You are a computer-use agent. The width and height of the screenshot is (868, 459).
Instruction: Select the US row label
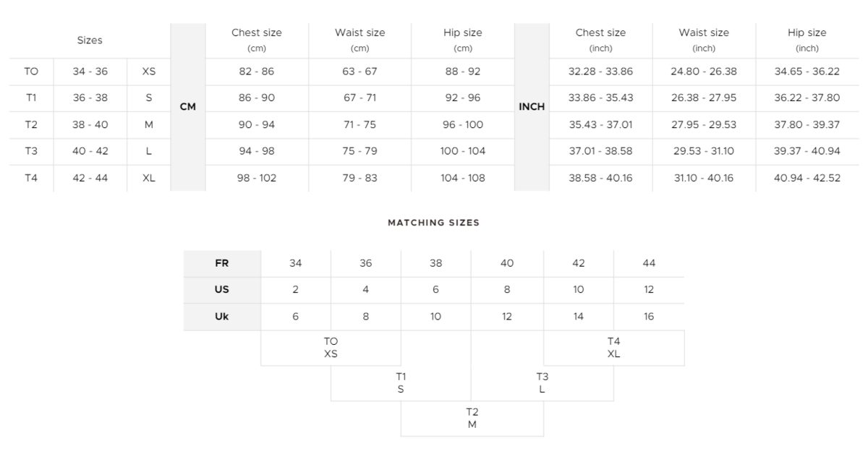tap(222, 289)
